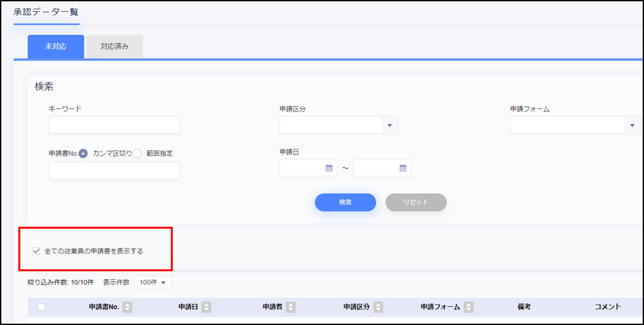The image size is (644, 325).
Task: Expand the 申請区分 dropdown
Action: tap(389, 125)
